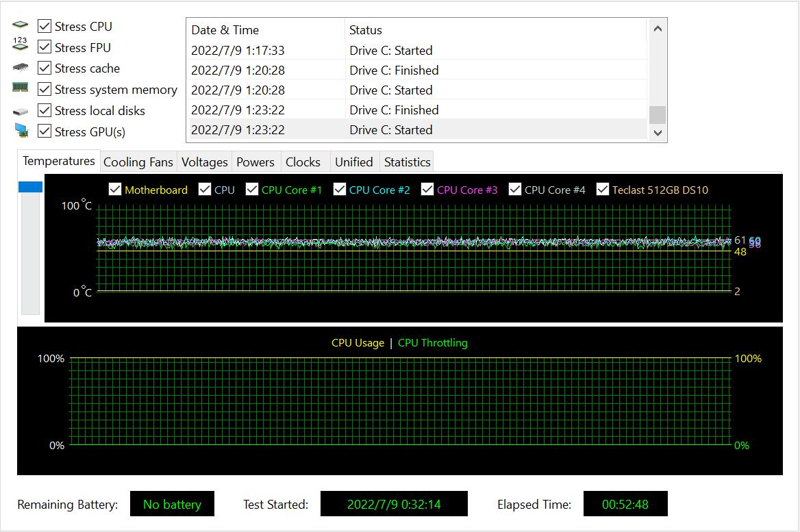Uncheck the Stress FPU checkbox

45,47
